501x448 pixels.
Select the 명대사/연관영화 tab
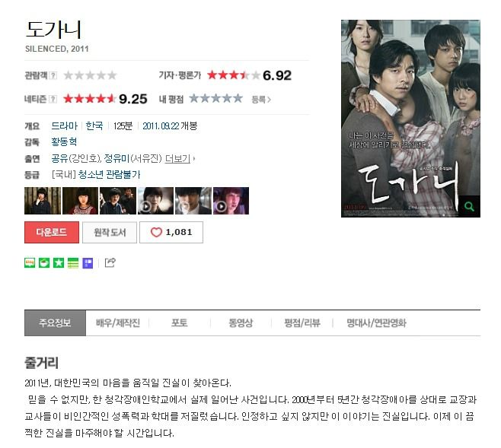[376, 323]
